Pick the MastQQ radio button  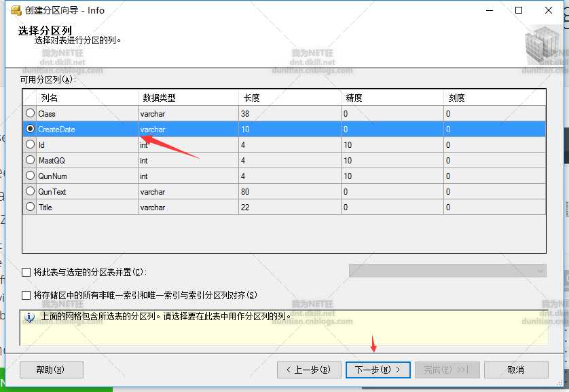(30, 160)
